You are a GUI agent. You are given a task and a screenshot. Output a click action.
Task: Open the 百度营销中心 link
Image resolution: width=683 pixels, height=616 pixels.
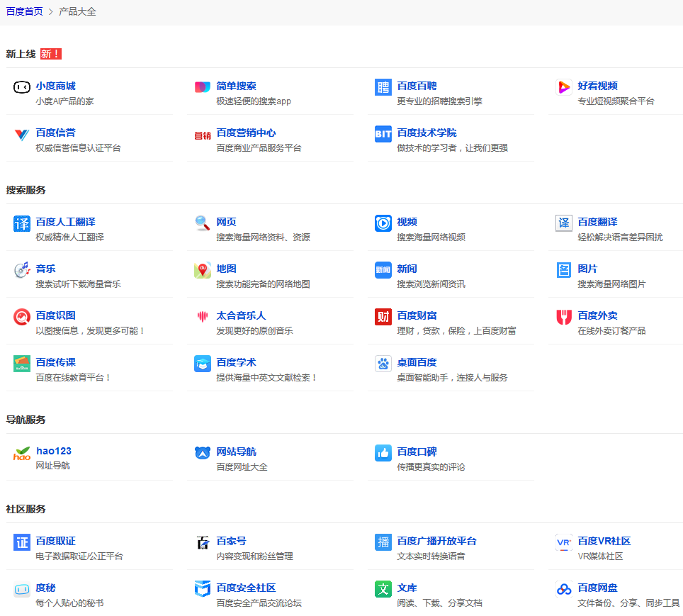pos(246,133)
